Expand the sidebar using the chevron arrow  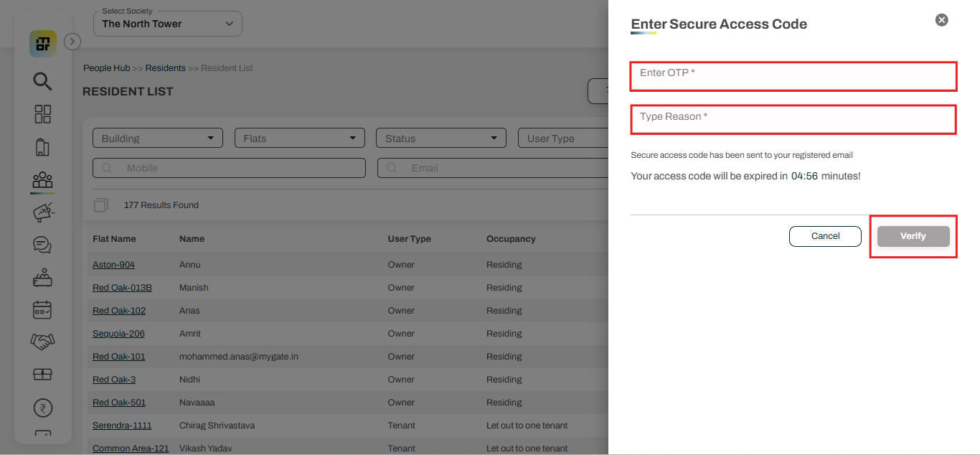tap(72, 42)
